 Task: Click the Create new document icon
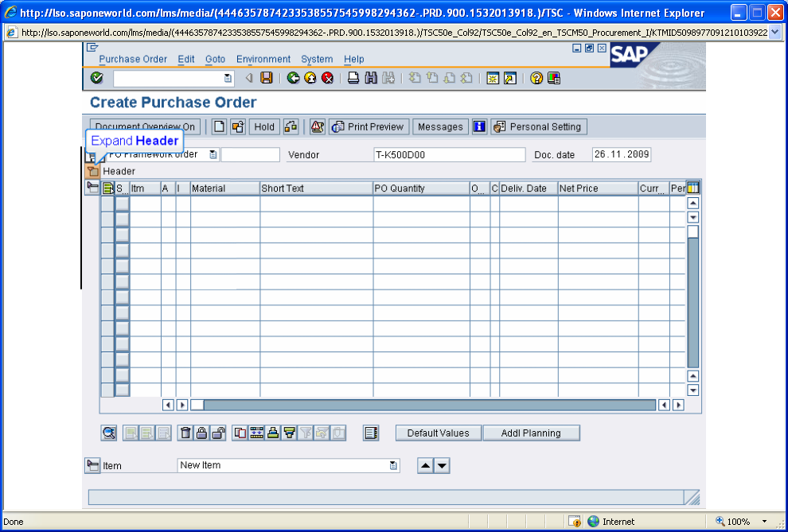pos(219,126)
